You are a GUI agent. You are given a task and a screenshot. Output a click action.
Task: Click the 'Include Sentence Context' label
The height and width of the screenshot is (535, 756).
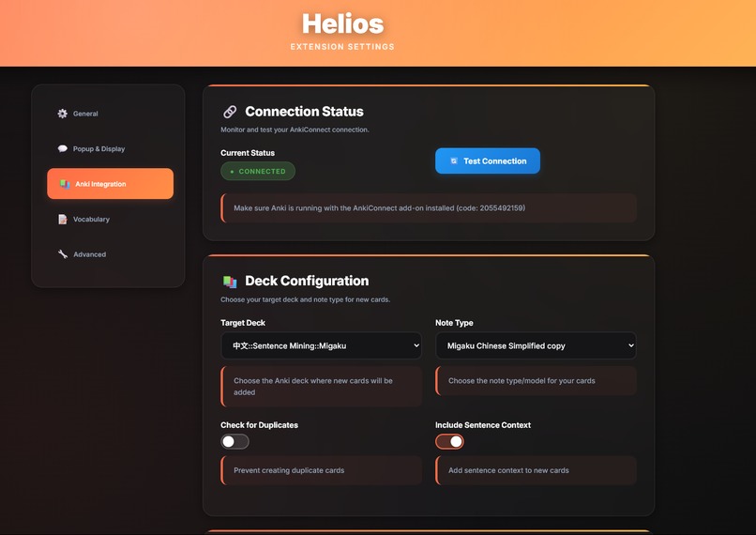pos(483,425)
